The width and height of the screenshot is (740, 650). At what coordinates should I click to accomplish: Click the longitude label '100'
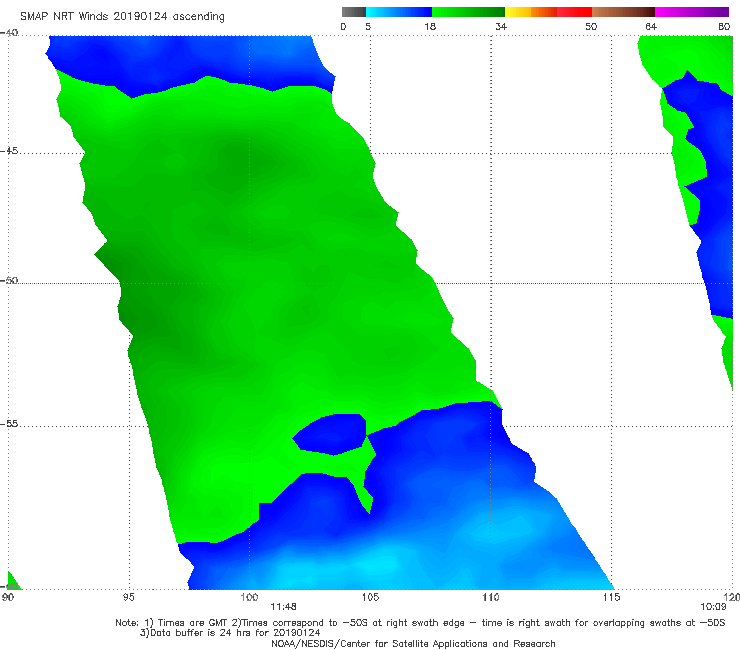tap(249, 597)
